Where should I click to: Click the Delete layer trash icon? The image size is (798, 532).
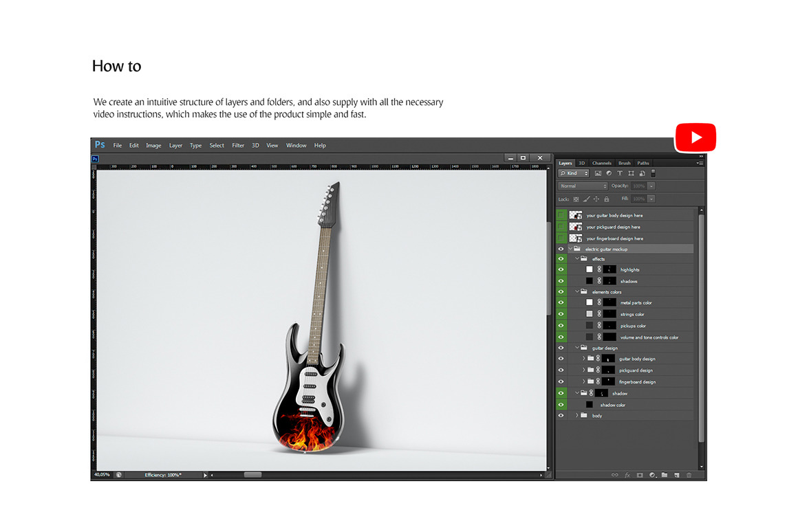tap(689, 475)
